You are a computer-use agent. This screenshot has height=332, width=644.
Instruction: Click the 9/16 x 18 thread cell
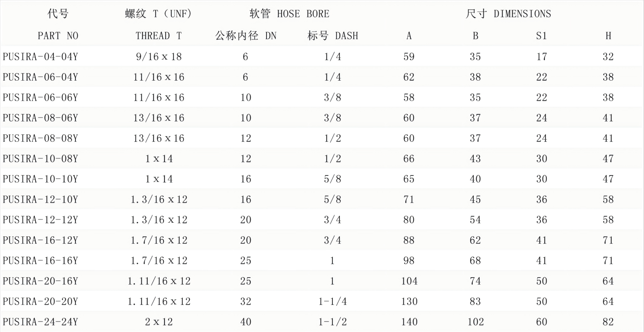[159, 57]
